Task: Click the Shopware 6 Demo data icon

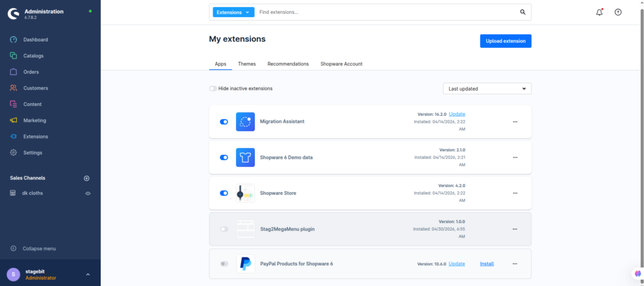Action: click(x=245, y=157)
